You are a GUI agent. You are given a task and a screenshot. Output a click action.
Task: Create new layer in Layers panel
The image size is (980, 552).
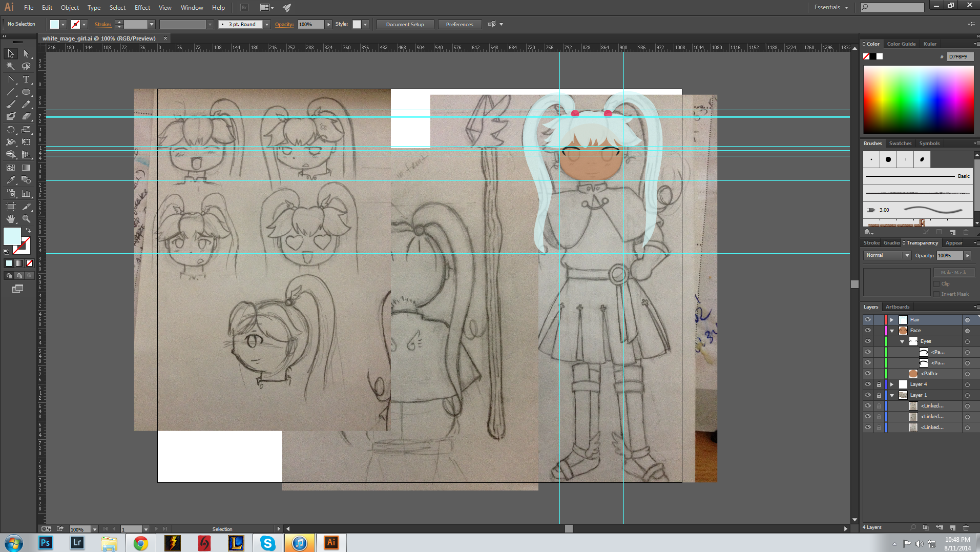[953, 527]
